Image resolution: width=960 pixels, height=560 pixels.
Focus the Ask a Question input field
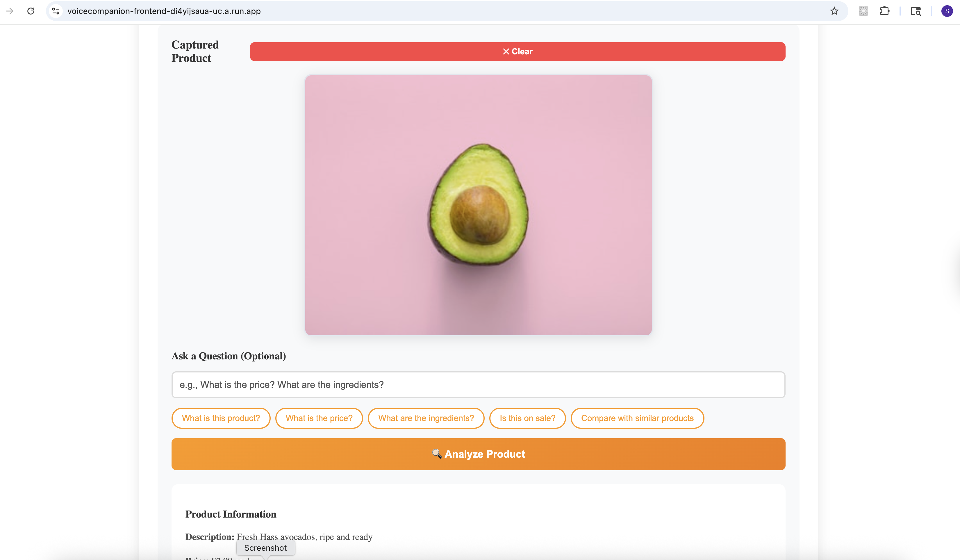[x=478, y=384]
